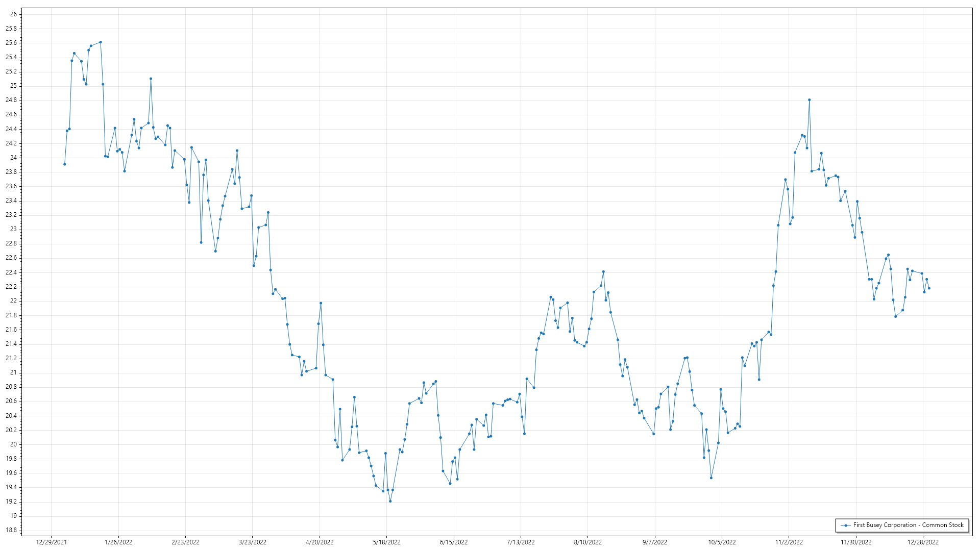Click the 12/28/2022 x-axis date label

tap(923, 542)
